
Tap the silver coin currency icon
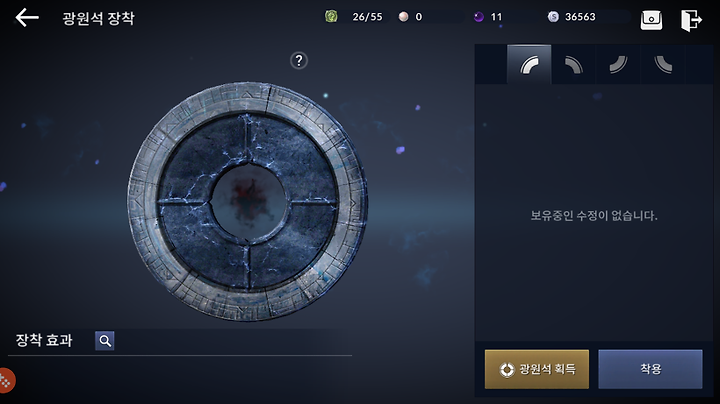[553, 17]
